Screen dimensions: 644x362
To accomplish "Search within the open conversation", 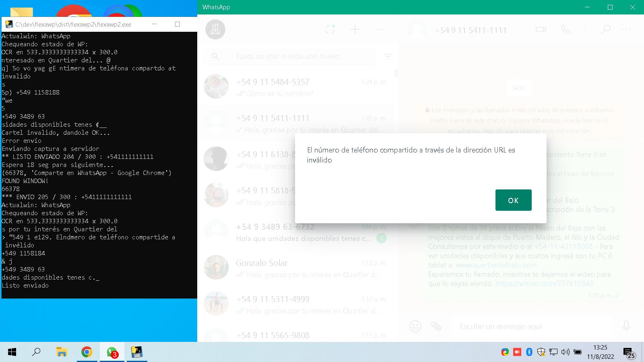I will pos(605,29).
